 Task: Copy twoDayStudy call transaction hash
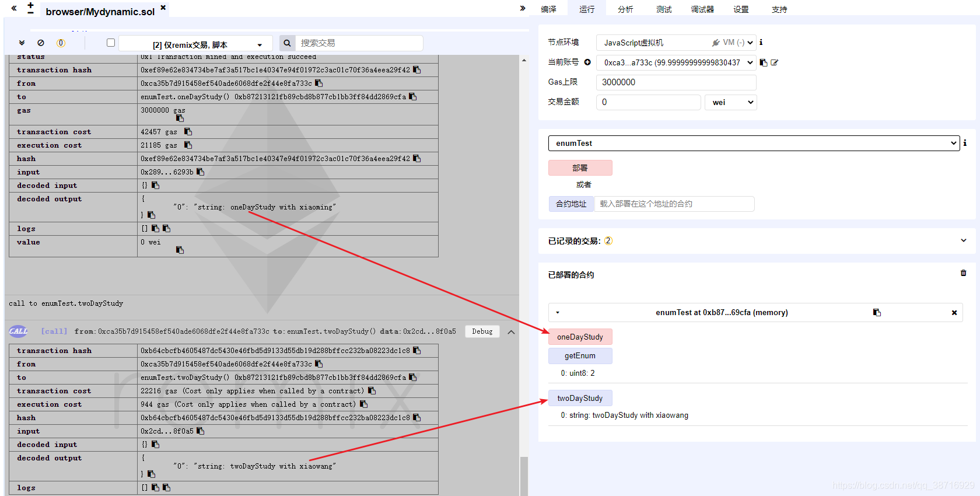[x=416, y=350]
